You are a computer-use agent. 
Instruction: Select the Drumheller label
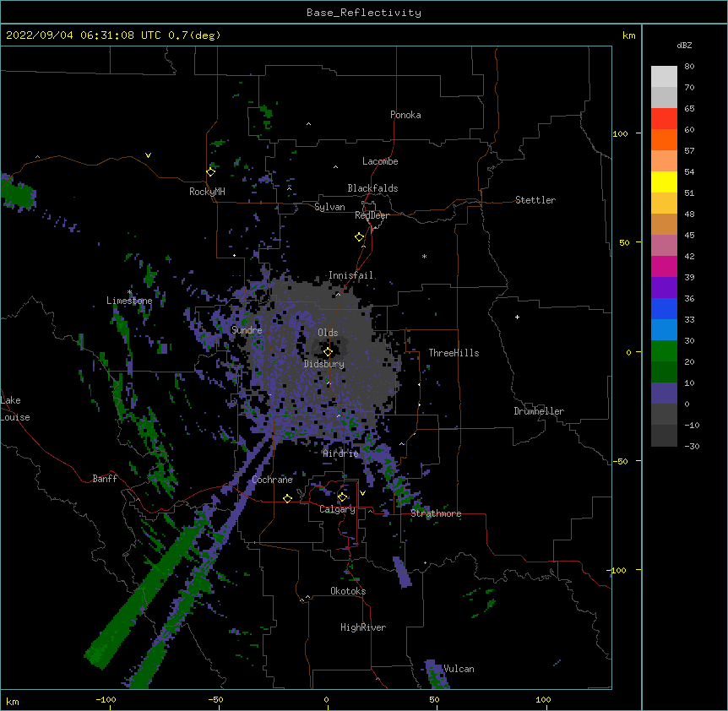(539, 411)
